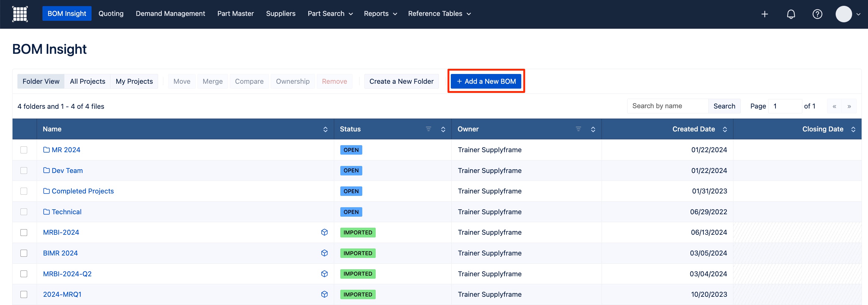Viewport: 868px width, 305px height.
Task: Open the Completed Projects folder link
Action: pyautogui.click(x=82, y=191)
